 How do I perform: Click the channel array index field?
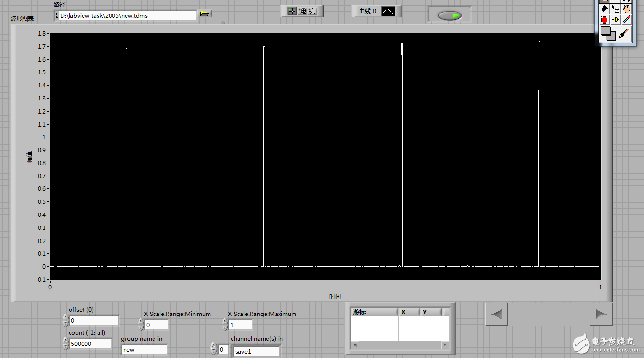click(224, 349)
